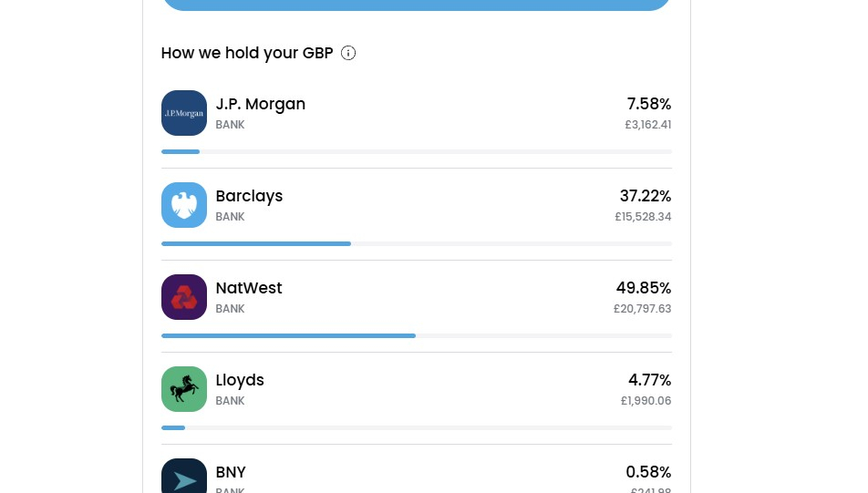Click the How we hold your GBP heading
The height and width of the screenshot is (493, 868).
[247, 53]
